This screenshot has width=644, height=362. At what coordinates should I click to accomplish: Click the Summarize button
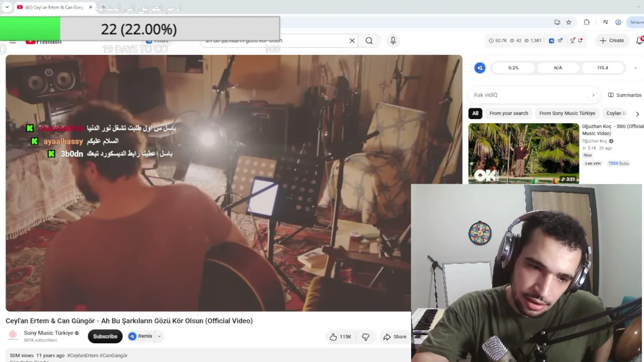coord(625,95)
